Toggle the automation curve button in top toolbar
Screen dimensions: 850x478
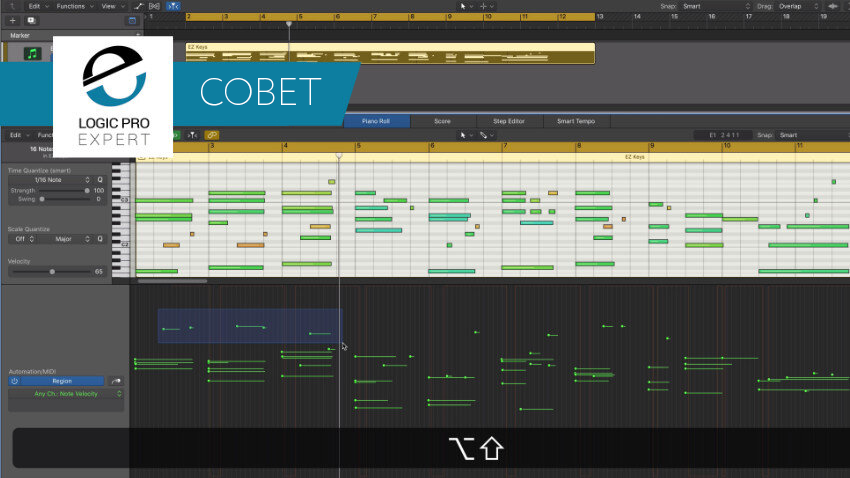click(x=139, y=6)
